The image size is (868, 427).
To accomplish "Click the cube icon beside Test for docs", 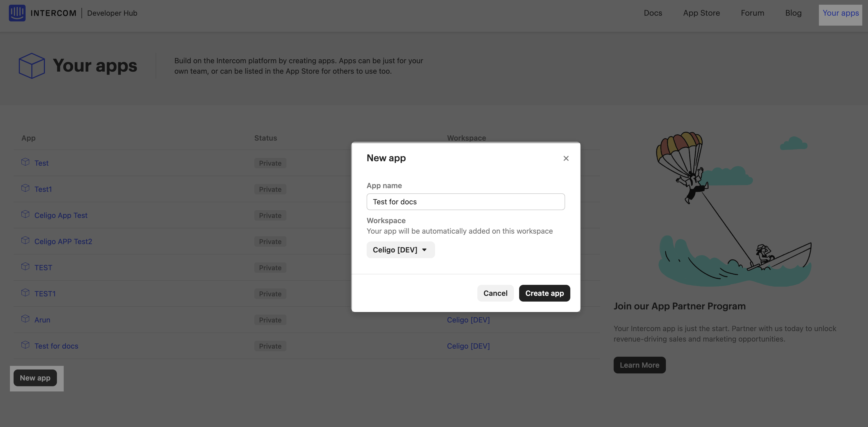I will [x=25, y=345].
